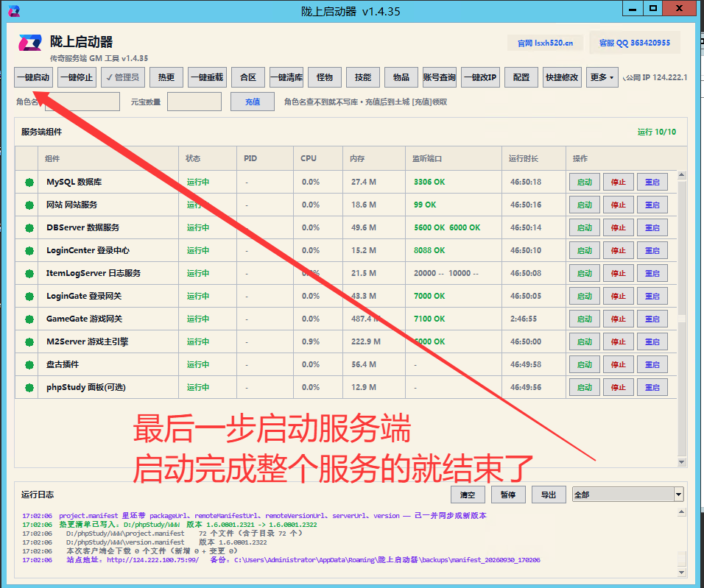
Task: Click the 一键重载 button
Action: pos(207,77)
